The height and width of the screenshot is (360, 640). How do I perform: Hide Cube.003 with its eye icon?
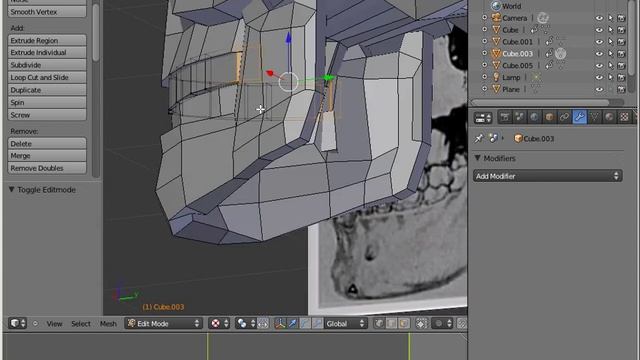[x=599, y=53]
